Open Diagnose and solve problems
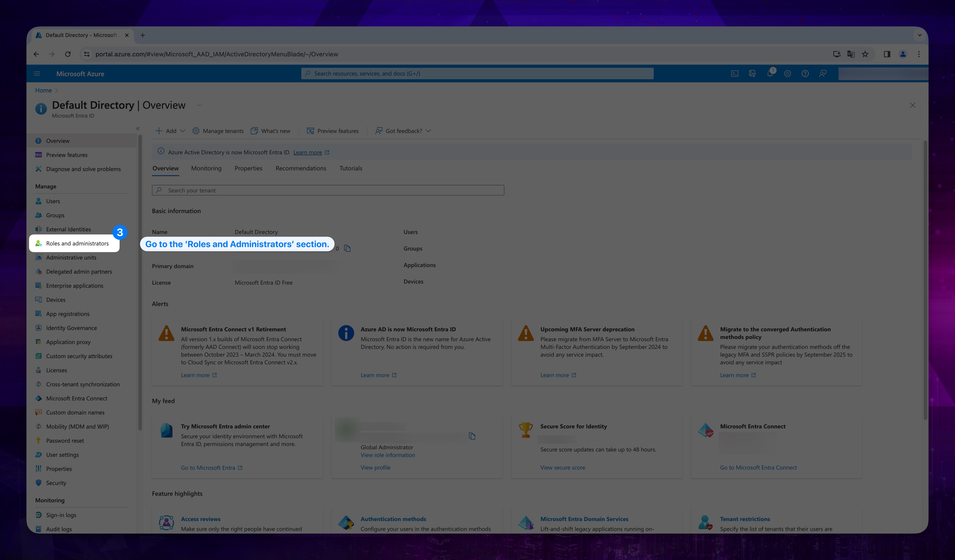The width and height of the screenshot is (955, 560). point(83,169)
